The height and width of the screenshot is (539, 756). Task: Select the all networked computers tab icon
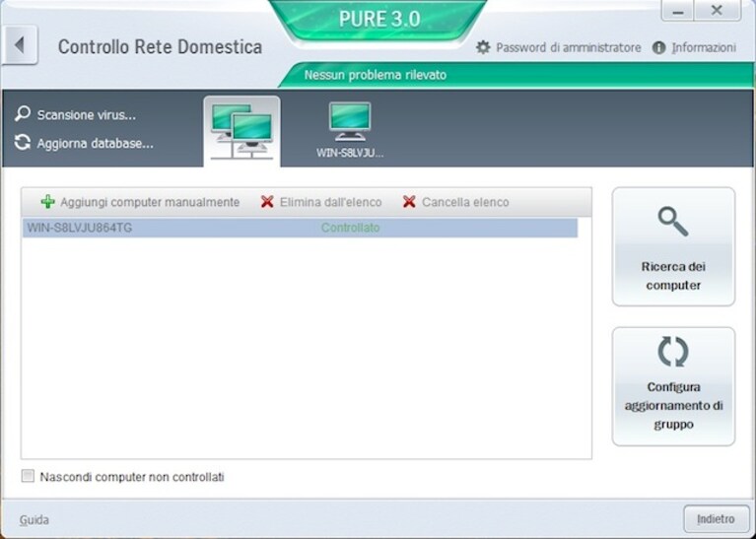pyautogui.click(x=241, y=131)
